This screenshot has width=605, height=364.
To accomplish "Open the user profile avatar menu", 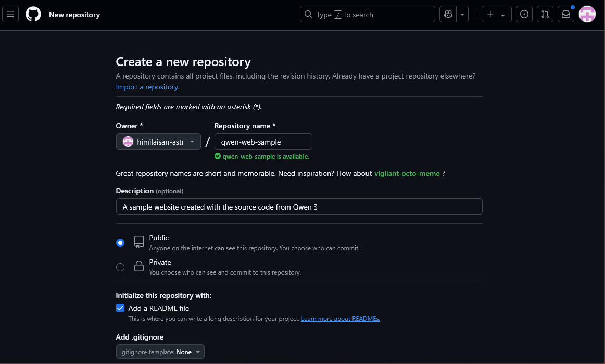I will pyautogui.click(x=587, y=14).
